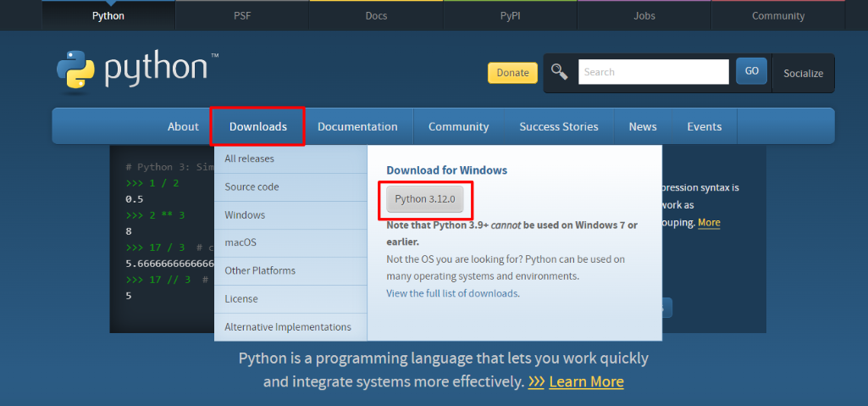Viewport: 868px width, 406px height.
Task: Open the Events navigation menu
Action: click(x=705, y=126)
